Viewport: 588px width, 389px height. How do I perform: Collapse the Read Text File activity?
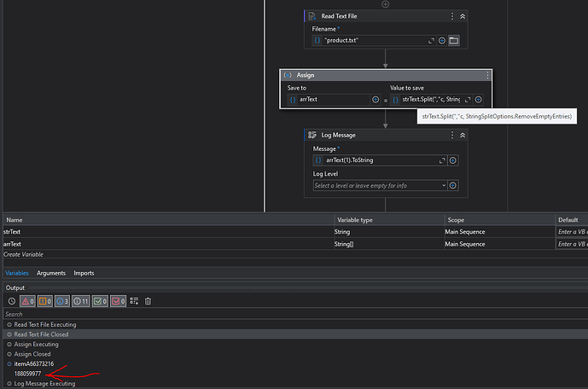pos(463,16)
